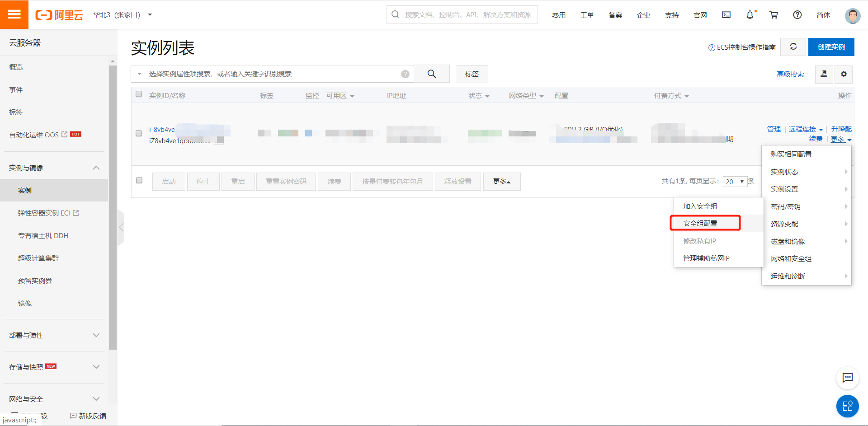Open the shopping cart
This screenshot has height=426, width=868.
(774, 15)
